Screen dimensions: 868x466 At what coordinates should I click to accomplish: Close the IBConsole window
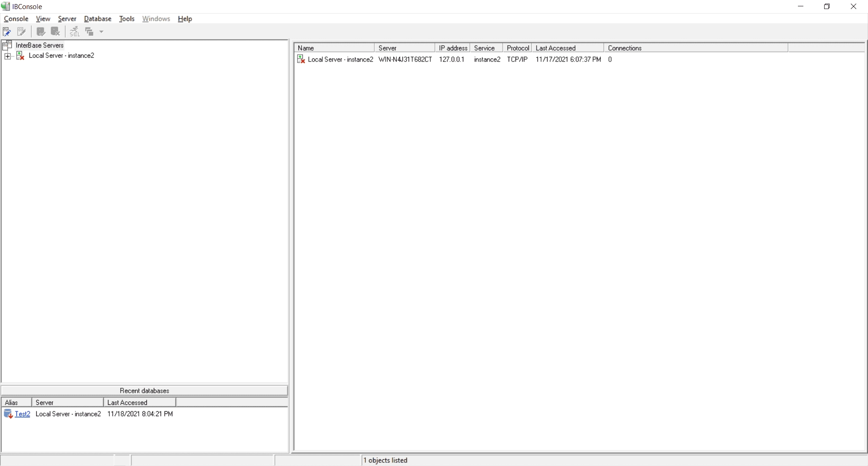coord(854,6)
